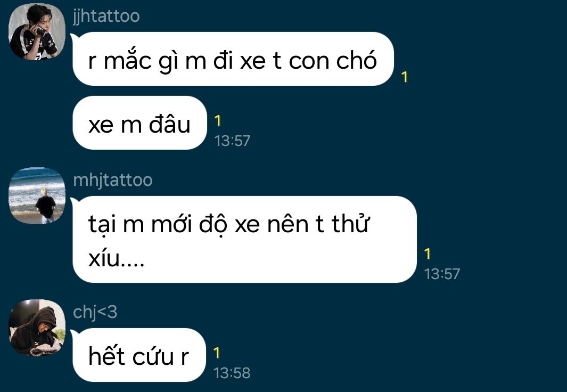Tap the read count next to 'hết cứu r'
The height and width of the screenshot is (392, 567).
click(x=217, y=353)
